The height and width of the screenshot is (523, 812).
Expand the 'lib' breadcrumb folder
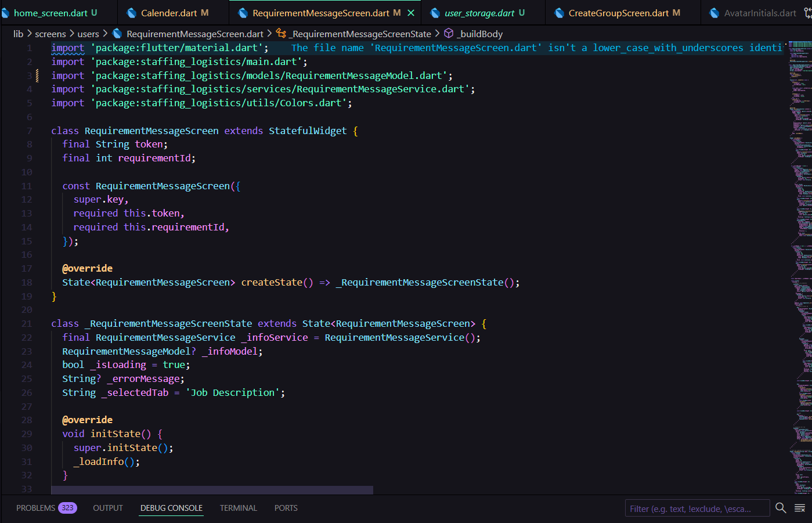coord(18,34)
